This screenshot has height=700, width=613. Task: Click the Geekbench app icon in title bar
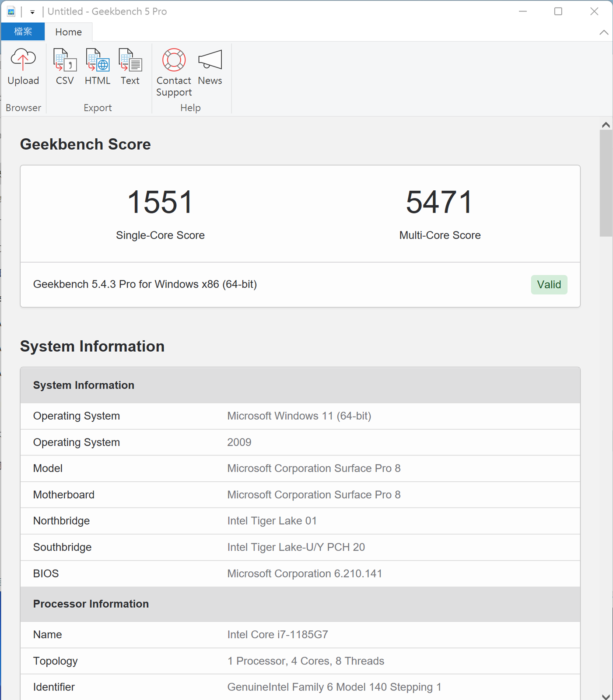11,11
